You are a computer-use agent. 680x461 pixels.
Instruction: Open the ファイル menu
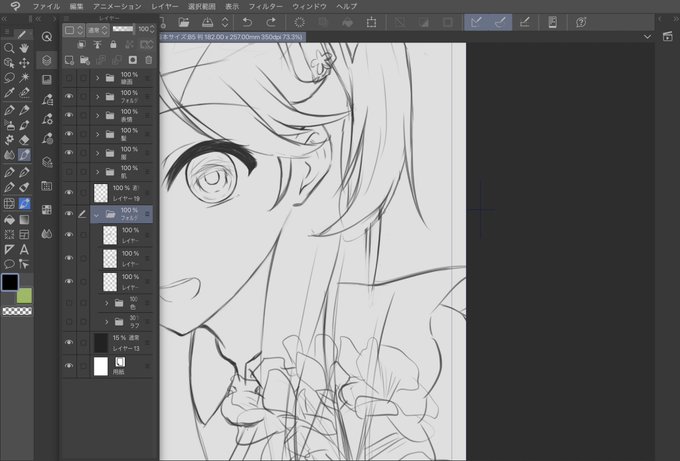46,7
